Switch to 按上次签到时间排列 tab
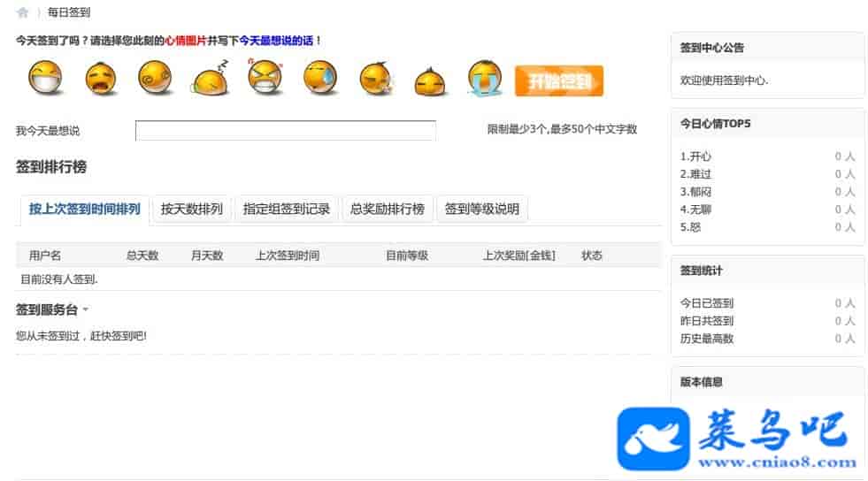Screen dimensions: 868x481 pyautogui.click(x=85, y=209)
